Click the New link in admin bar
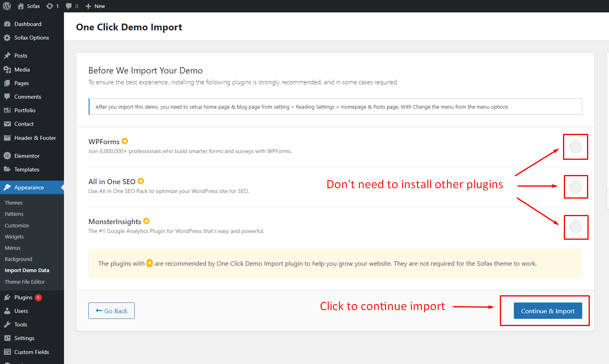The width and height of the screenshot is (609, 364). click(100, 6)
